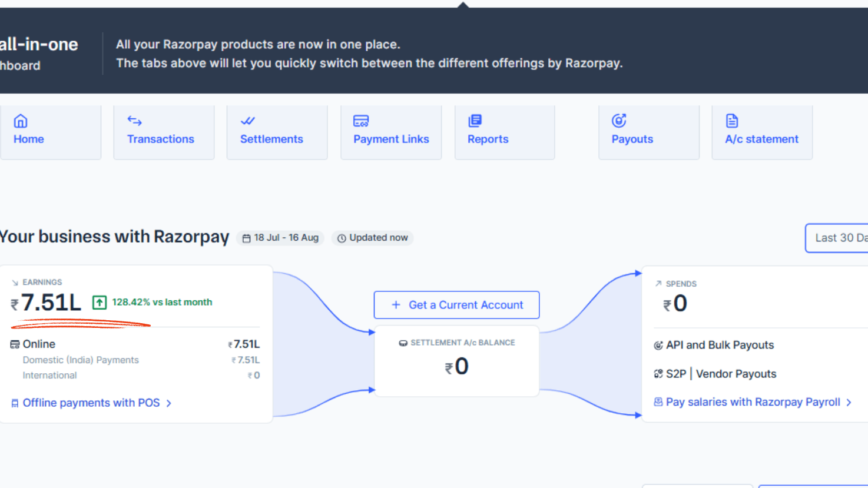Viewport: 868px width, 488px height.
Task: Click the 128.42% vs last month text
Action: point(162,302)
